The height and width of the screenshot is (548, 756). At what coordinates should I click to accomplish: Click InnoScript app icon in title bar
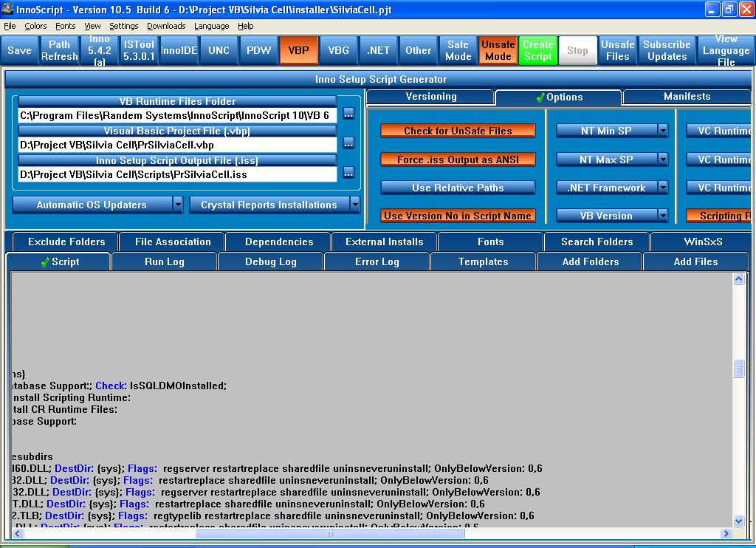[x=7, y=9]
